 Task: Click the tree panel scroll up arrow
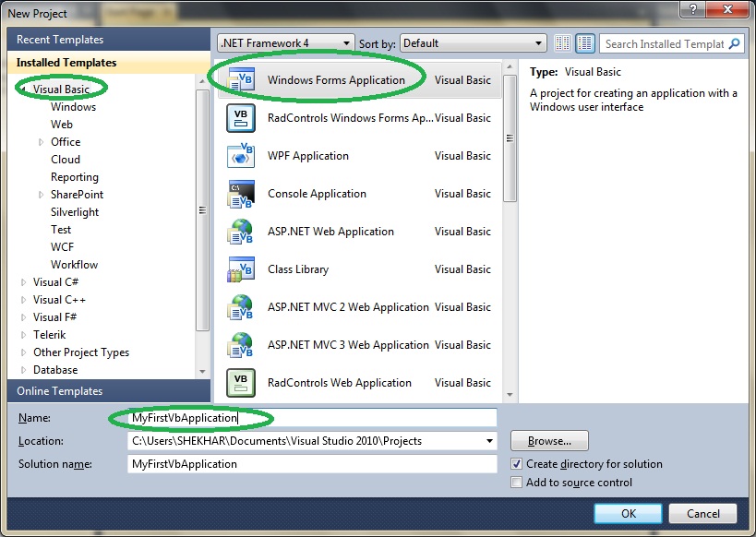[202, 82]
